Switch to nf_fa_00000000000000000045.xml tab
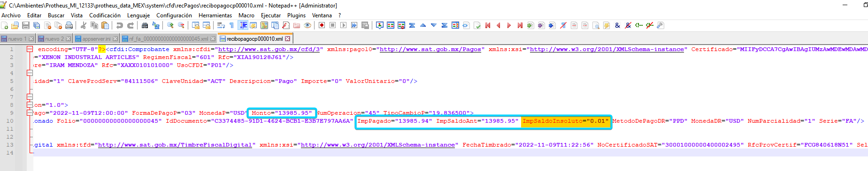The width and height of the screenshot is (868, 171). point(169,38)
